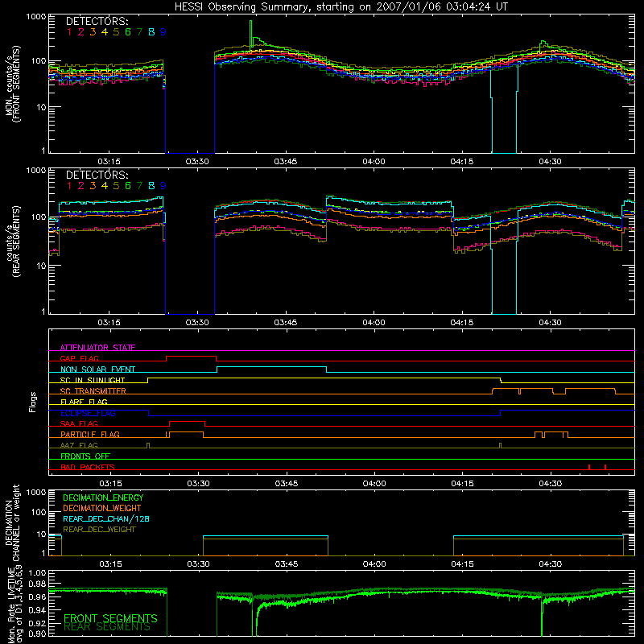Image resolution: width=644 pixels, height=644 pixels.
Task: Click DETECTORS: label in front segments panel
Action: 97,21
